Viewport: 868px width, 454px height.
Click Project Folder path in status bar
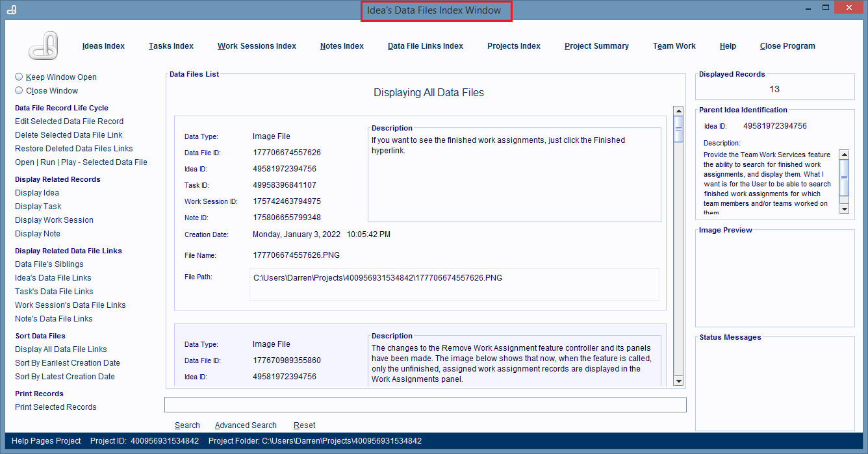point(315,441)
